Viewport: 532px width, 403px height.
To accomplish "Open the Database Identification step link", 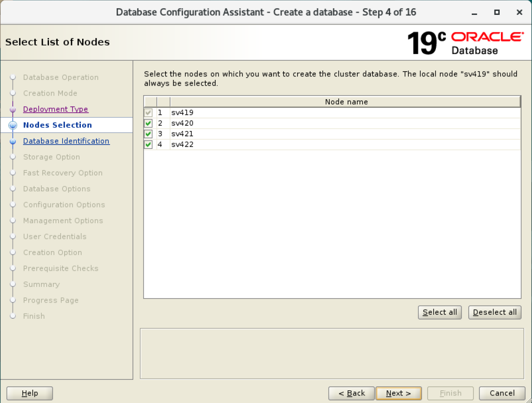I will [66, 141].
